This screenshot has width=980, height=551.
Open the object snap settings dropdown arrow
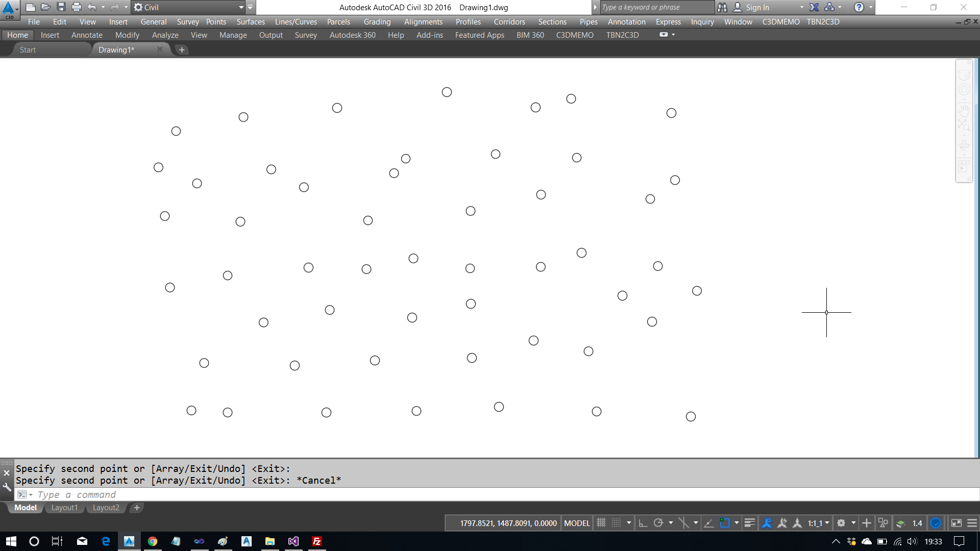[737, 523]
